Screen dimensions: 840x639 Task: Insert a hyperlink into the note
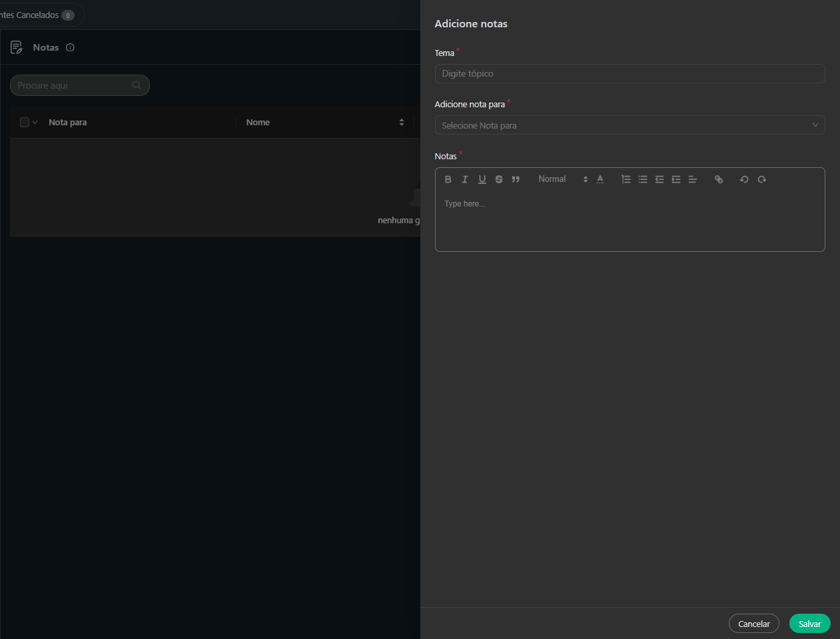coord(719,179)
